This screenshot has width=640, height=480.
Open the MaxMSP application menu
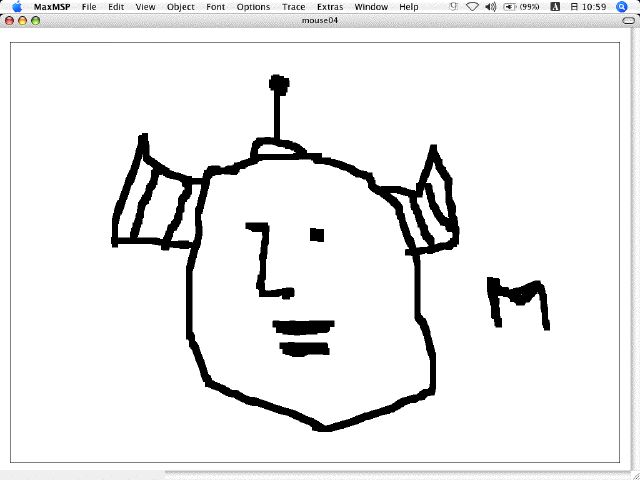coord(52,7)
